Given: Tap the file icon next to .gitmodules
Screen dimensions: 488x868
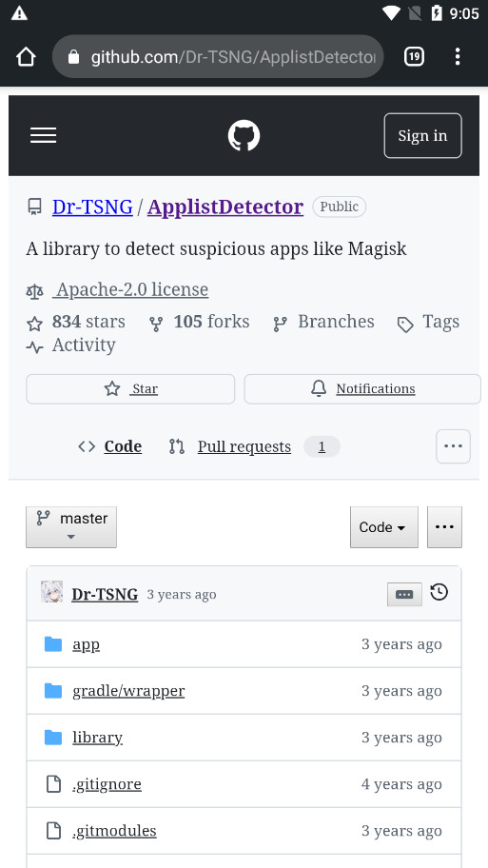Looking at the screenshot, I should [53, 830].
